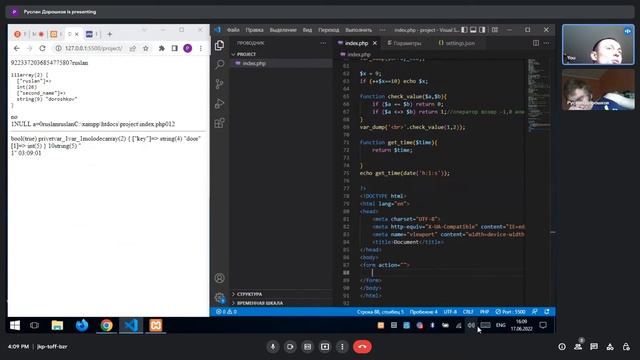
Task: Open the Extensions view in VS Code
Action: 220,123
